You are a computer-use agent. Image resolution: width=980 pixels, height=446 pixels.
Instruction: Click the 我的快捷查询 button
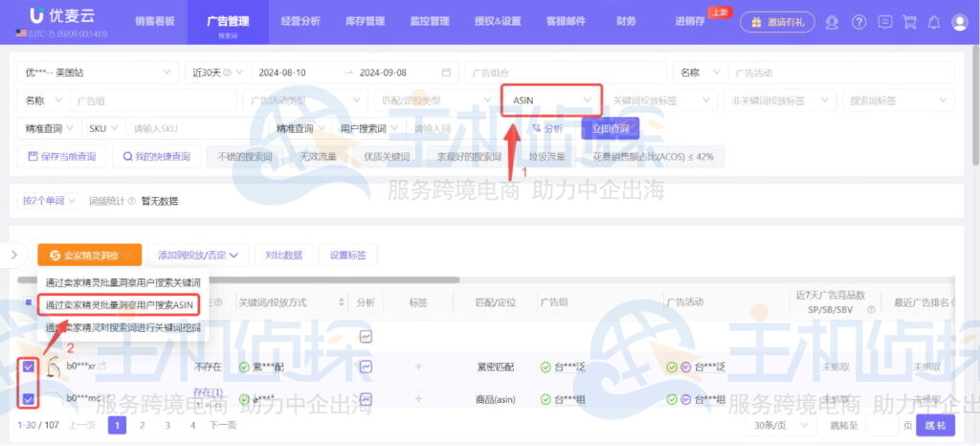coord(156,157)
